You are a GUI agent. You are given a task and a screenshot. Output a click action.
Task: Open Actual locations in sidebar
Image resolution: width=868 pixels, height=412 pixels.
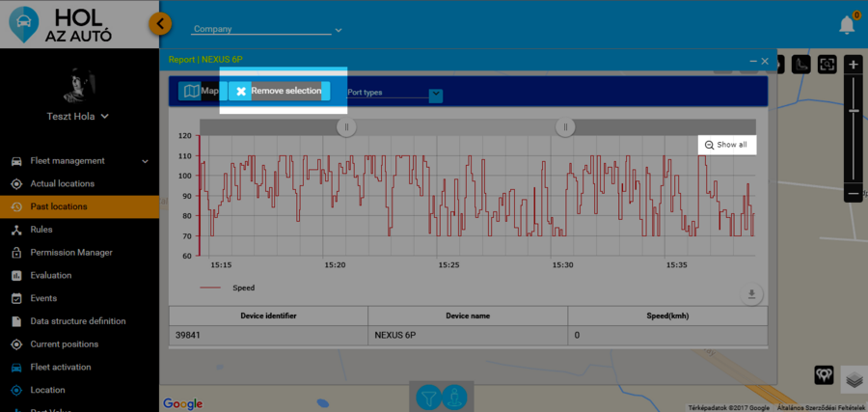pos(63,183)
